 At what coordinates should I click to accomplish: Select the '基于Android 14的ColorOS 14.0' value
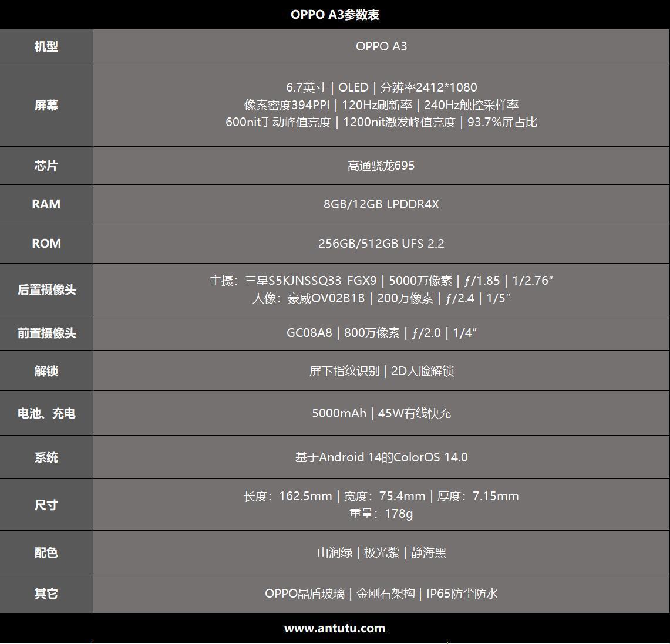tap(381, 457)
